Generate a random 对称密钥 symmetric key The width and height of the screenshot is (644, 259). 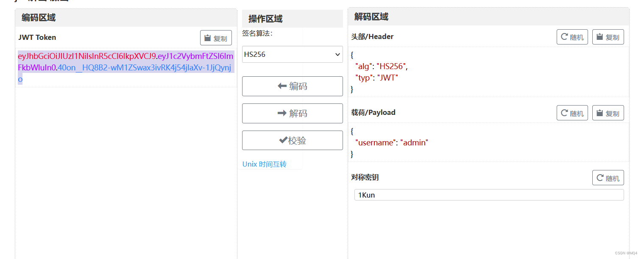[x=608, y=178]
